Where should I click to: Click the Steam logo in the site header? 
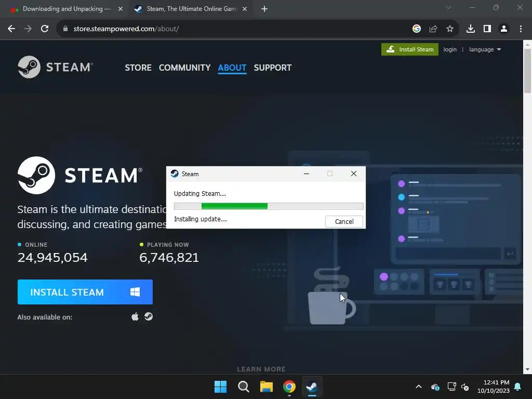coord(55,67)
